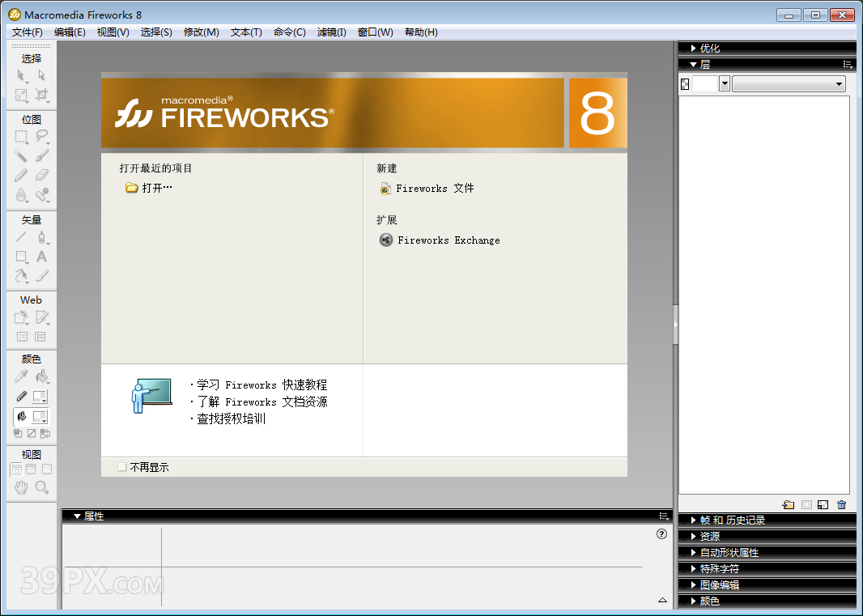Select the Marquee tool

coord(21,136)
